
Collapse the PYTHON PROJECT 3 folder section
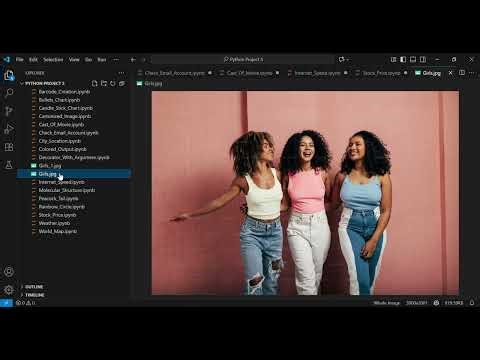coord(44,83)
